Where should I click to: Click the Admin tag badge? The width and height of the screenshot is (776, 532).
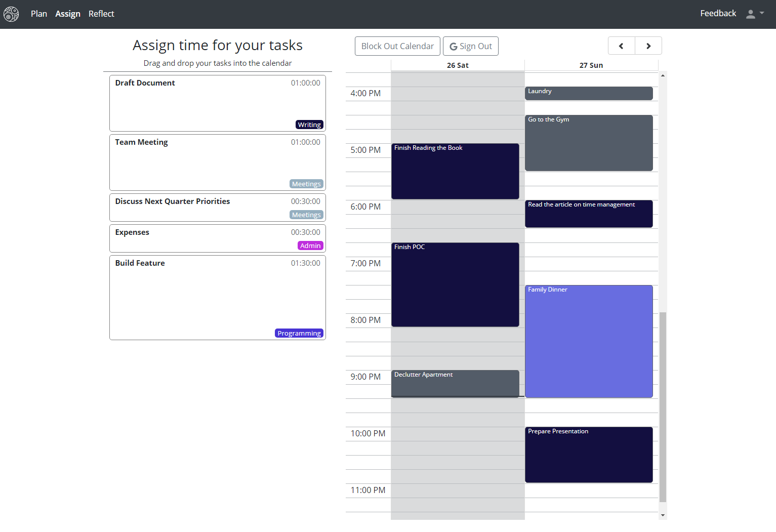[310, 245]
